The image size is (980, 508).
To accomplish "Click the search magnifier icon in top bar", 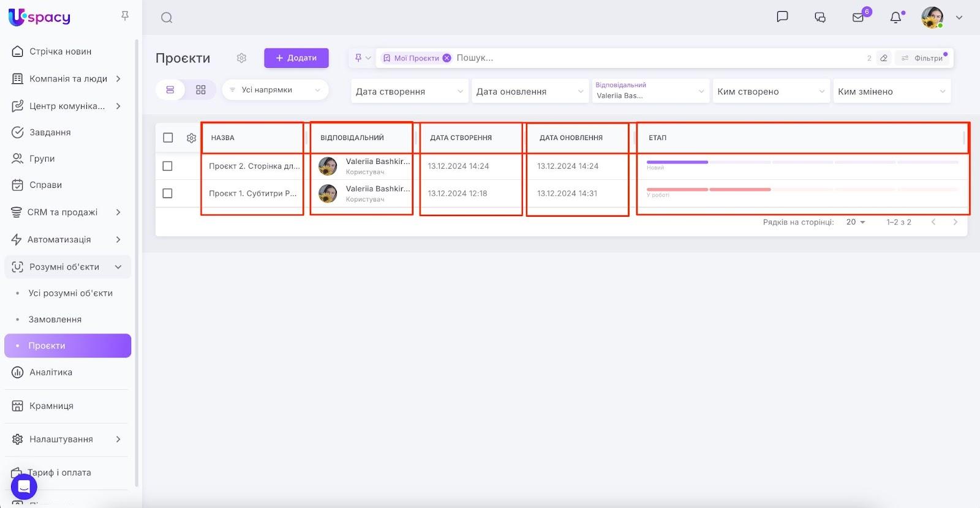I will (167, 18).
